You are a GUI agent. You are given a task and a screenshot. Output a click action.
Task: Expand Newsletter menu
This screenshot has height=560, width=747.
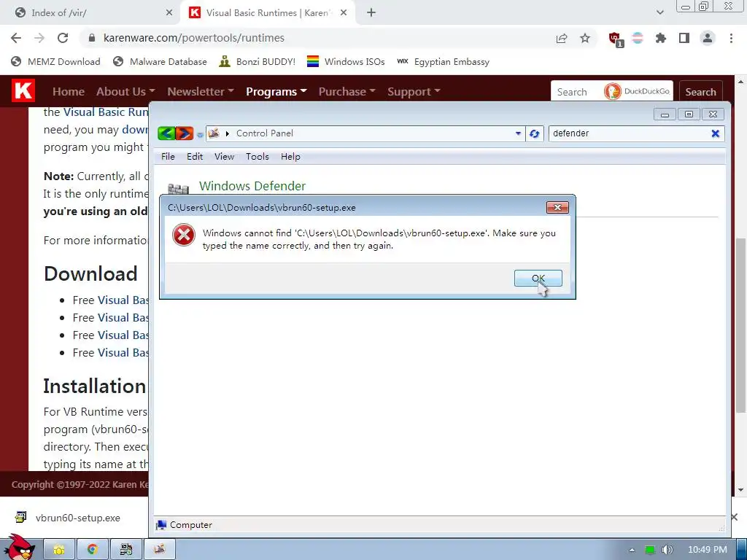(200, 91)
